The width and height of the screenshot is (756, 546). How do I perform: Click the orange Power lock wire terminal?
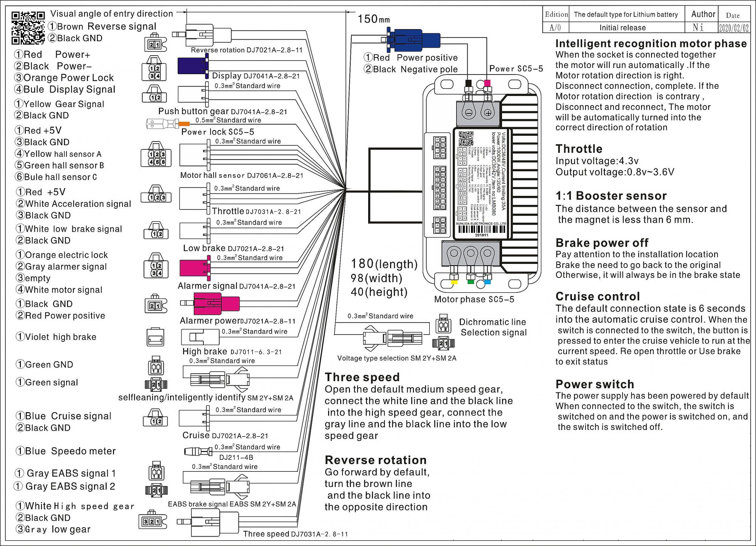pos(184,124)
